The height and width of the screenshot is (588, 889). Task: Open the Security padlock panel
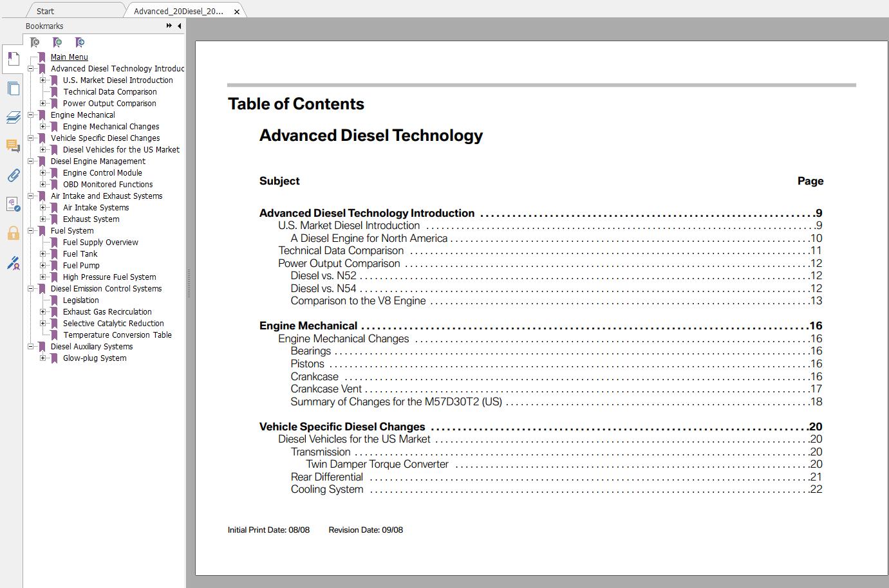point(13,233)
